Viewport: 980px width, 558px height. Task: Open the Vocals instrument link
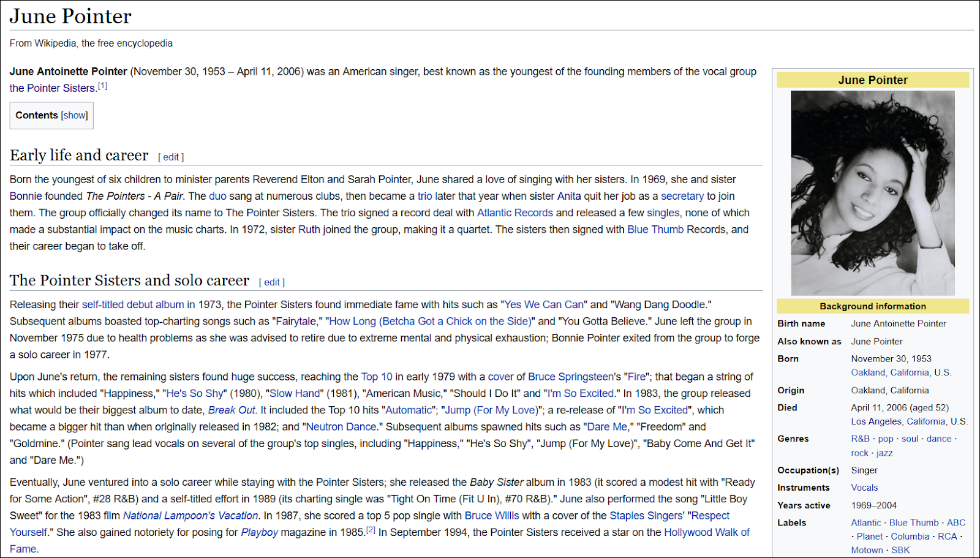[x=864, y=488]
